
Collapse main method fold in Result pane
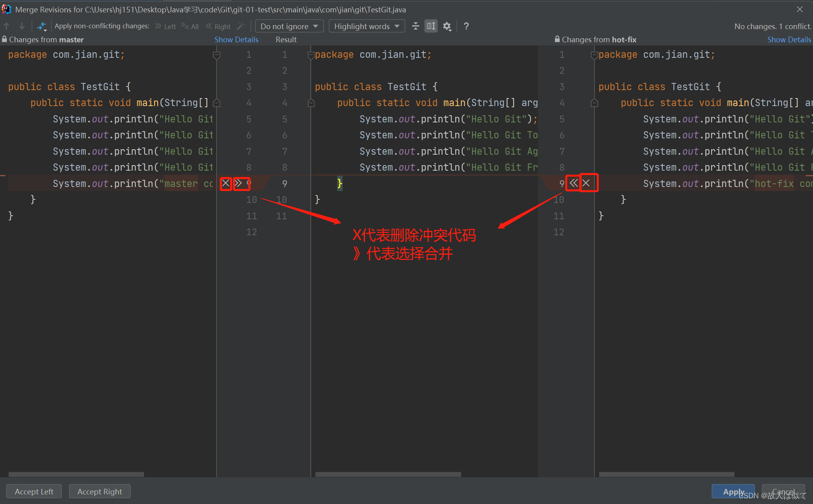(311, 103)
